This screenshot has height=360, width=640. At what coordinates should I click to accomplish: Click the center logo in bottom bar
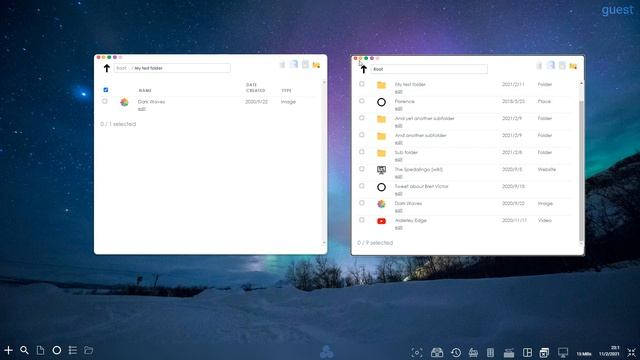(x=327, y=352)
